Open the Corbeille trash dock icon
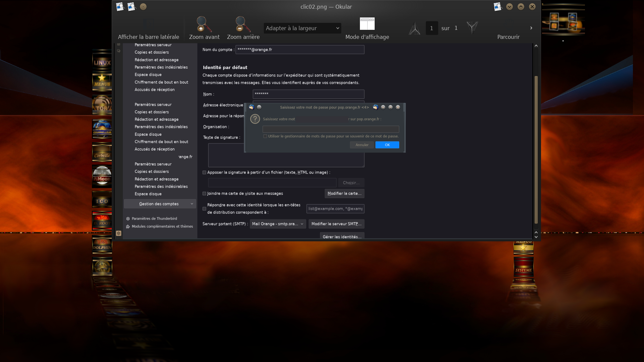Viewport: 644px width, 362px height. (102, 153)
